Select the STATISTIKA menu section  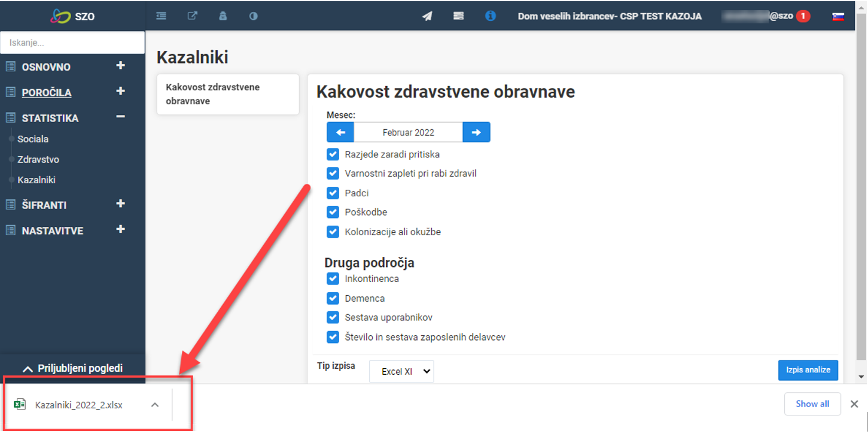tap(50, 119)
